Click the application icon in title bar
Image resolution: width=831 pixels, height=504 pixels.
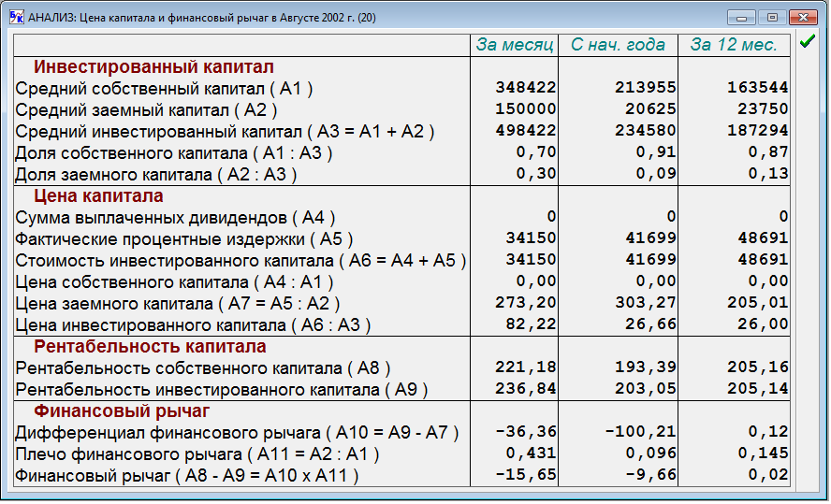pyautogui.click(x=17, y=18)
